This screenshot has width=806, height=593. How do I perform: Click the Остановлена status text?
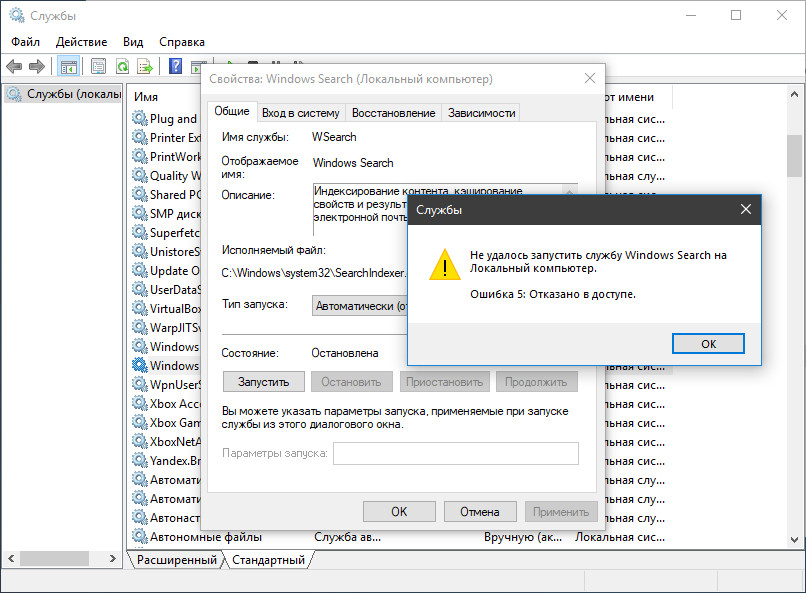click(x=345, y=353)
